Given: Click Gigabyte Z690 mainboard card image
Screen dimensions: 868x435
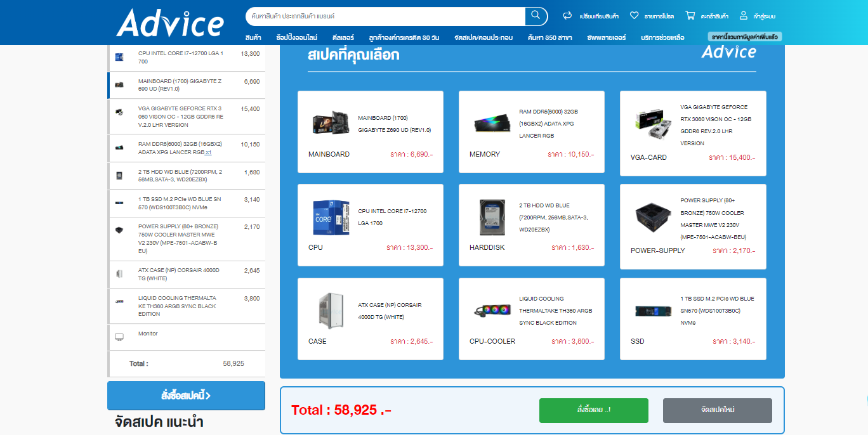Looking at the screenshot, I should 331,123.
